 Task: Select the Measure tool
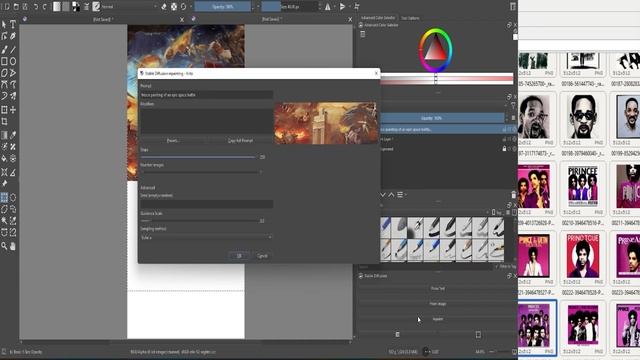tap(13, 172)
